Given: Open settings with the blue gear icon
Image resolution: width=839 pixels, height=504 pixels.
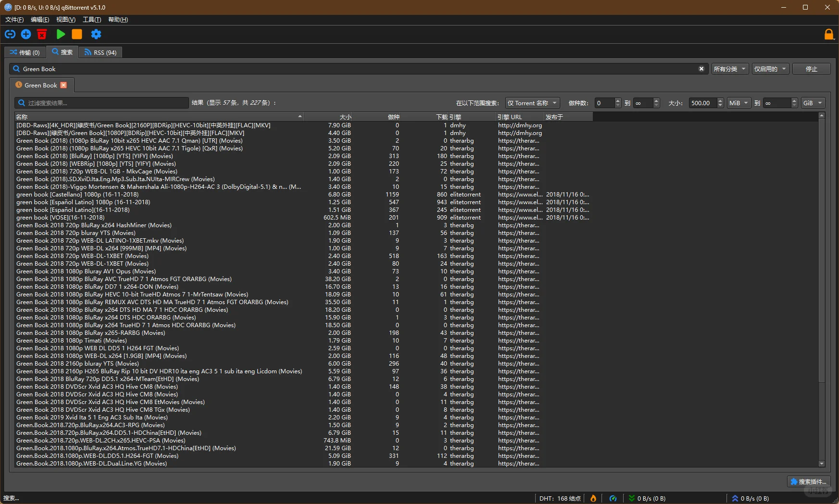Looking at the screenshot, I should pos(96,34).
